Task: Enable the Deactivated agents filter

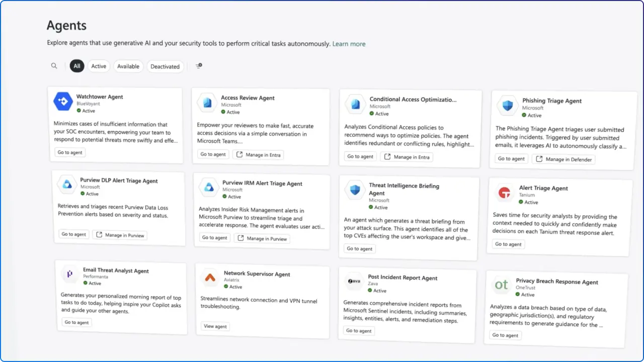Action: 165,66
